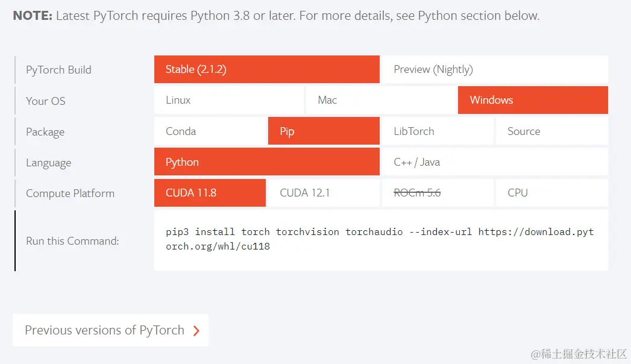Select the Stable (2.1.2) build option
Image resolution: width=631 pixels, height=364 pixels.
266,69
